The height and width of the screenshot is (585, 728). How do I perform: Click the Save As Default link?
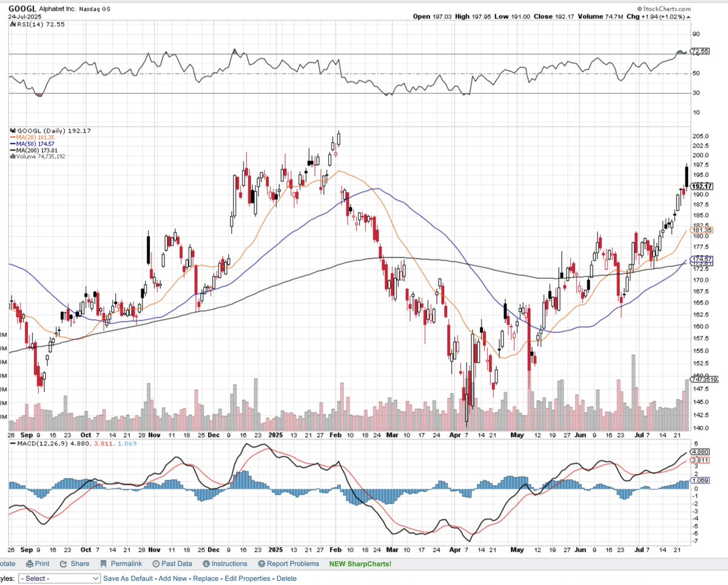tap(129, 578)
